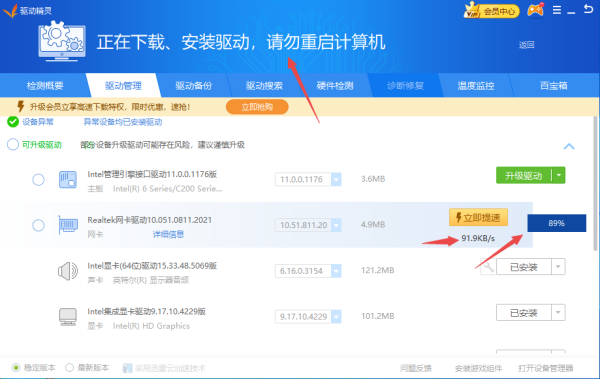Switch to the 驱动搜索 tab
600x379 pixels.
click(x=264, y=85)
